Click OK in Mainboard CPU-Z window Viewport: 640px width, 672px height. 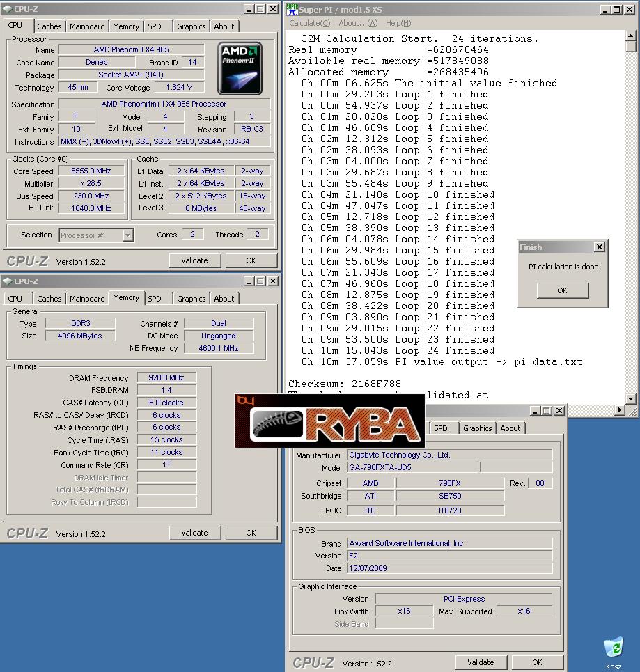(537, 662)
